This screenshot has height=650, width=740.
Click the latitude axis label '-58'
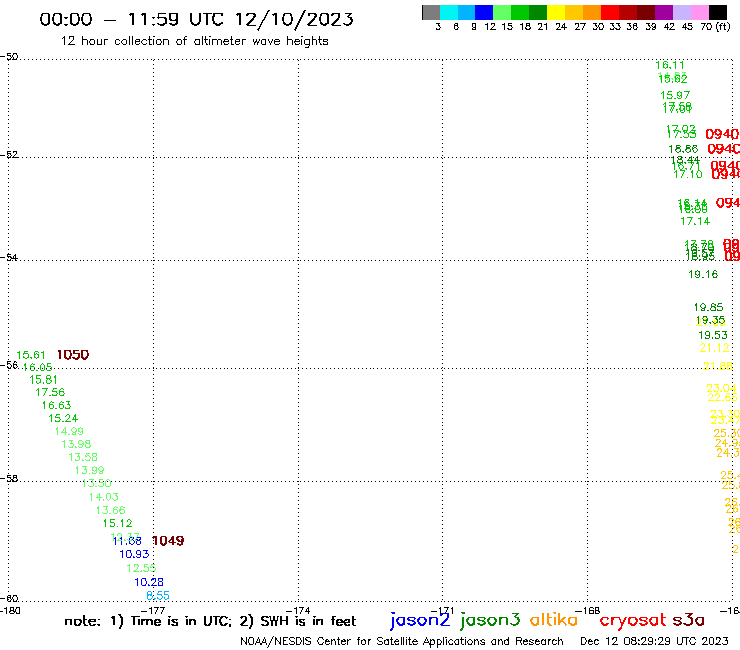point(9,479)
